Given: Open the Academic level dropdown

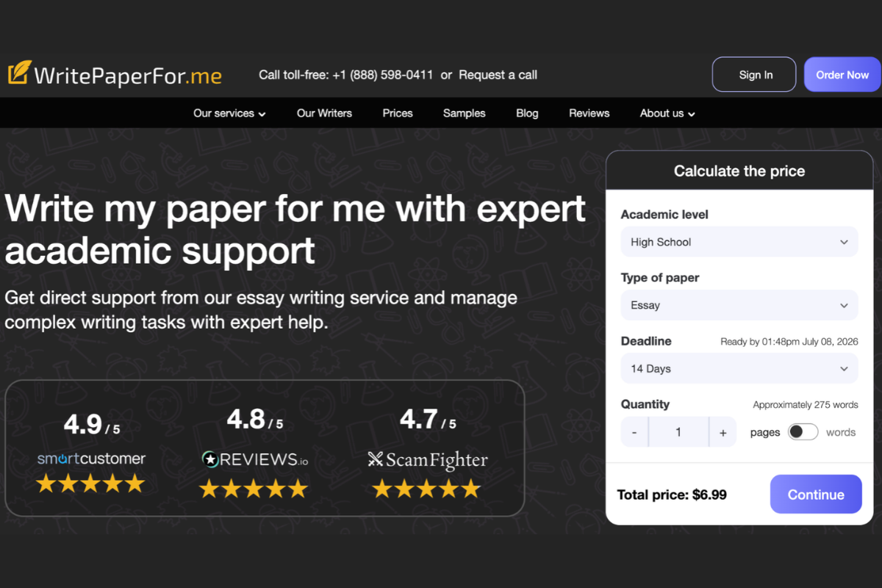Looking at the screenshot, I should pyautogui.click(x=739, y=242).
